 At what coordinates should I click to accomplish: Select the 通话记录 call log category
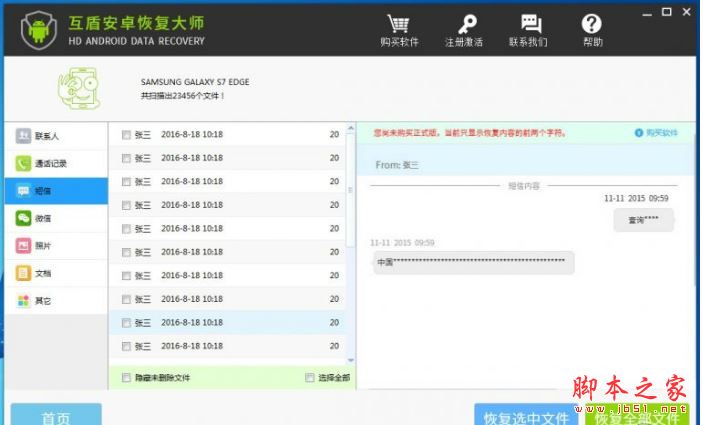click(x=56, y=163)
